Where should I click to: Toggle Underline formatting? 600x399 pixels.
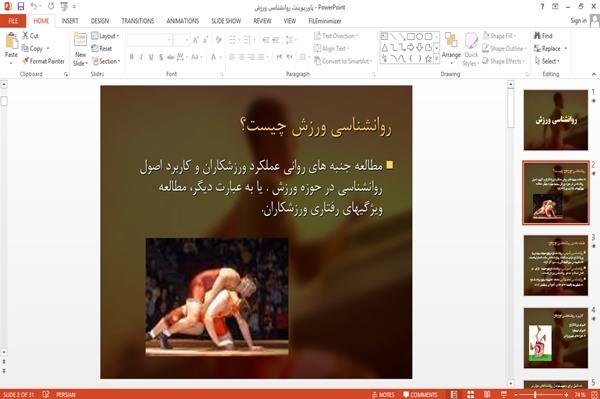pyautogui.click(x=151, y=57)
